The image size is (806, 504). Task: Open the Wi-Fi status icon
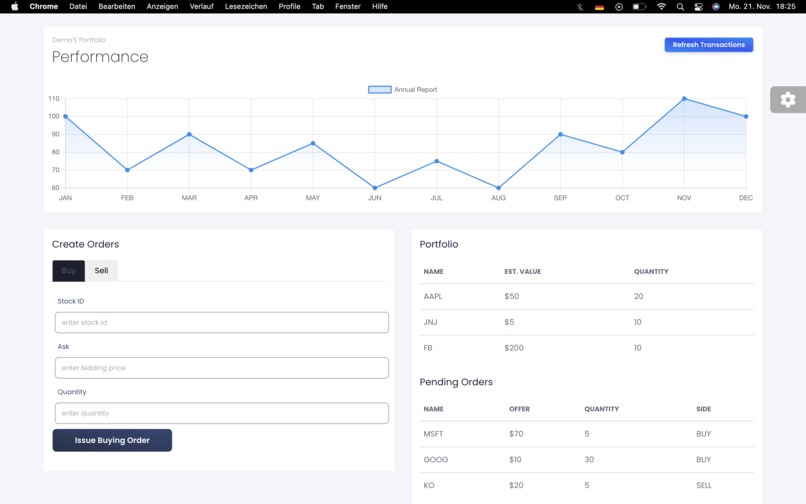pyautogui.click(x=661, y=7)
